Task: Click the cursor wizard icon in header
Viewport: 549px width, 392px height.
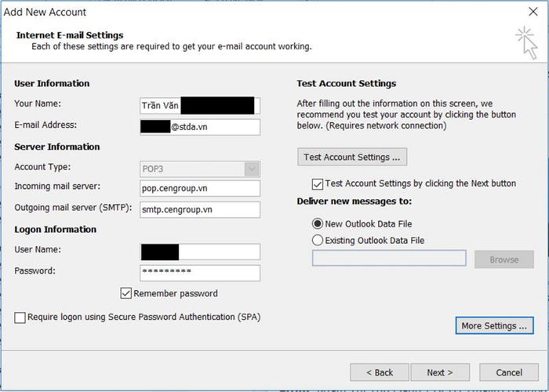Action: (527, 42)
